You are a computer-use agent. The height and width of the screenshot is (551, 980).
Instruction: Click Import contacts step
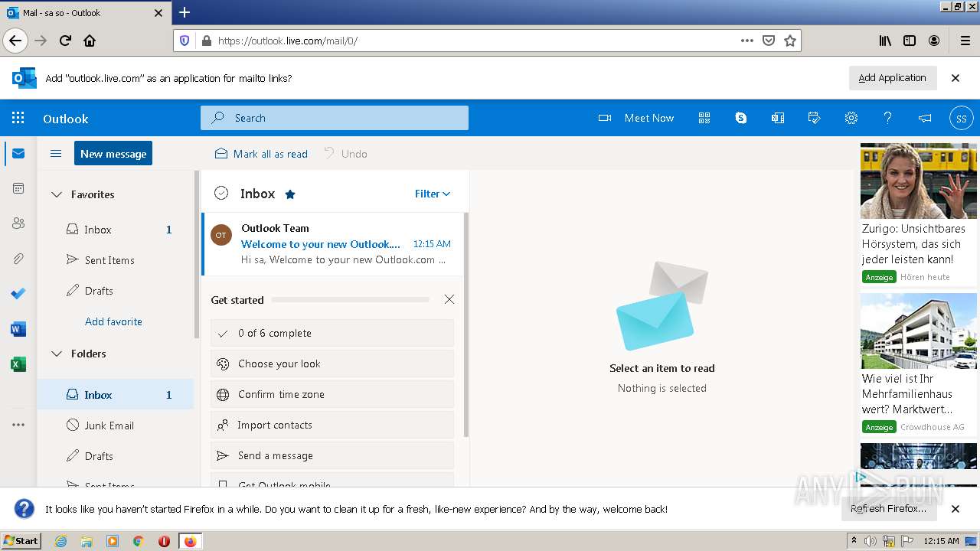[x=332, y=425]
